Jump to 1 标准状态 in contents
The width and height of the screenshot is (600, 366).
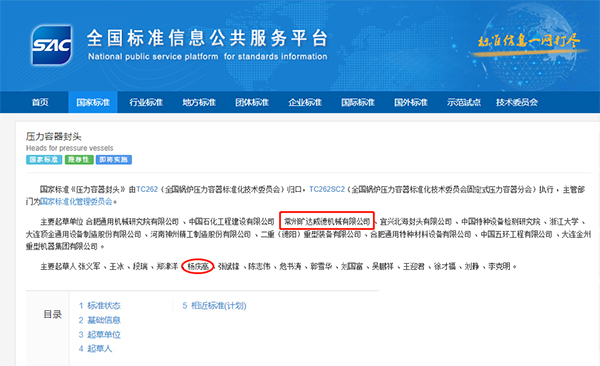tap(100, 306)
